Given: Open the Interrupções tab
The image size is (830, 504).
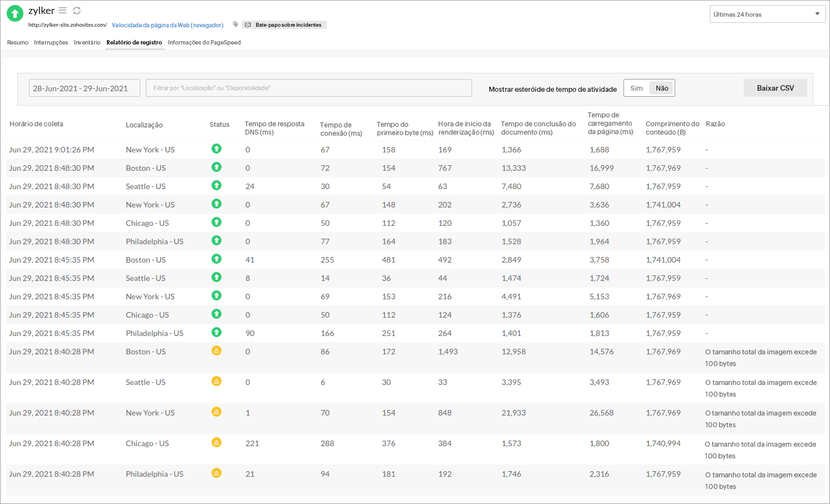Looking at the screenshot, I should [51, 42].
